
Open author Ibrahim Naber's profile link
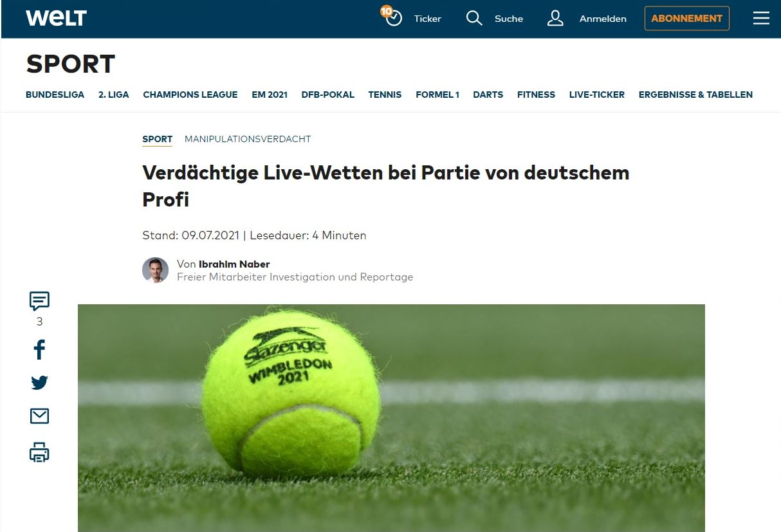(x=234, y=264)
